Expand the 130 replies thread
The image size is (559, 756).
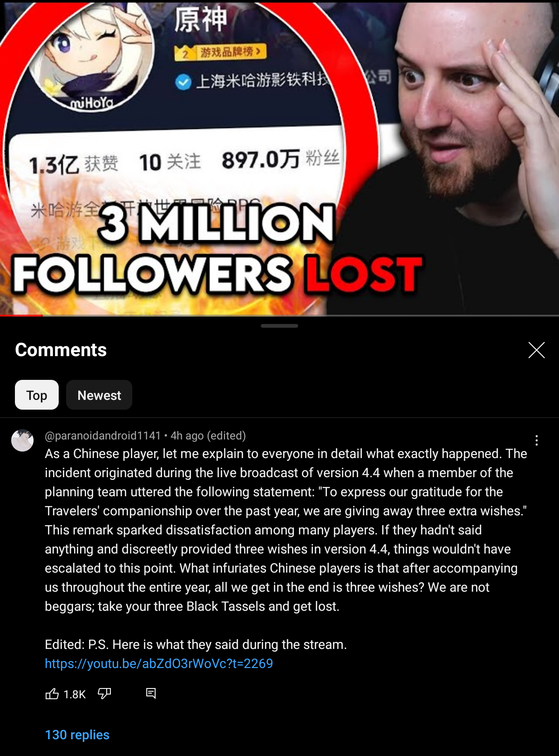77,735
